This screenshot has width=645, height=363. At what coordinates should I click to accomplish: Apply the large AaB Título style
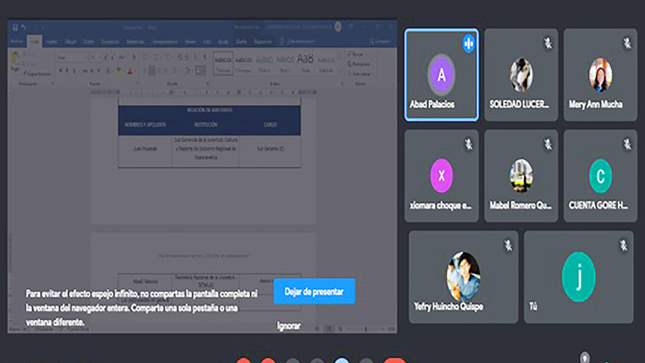pos(305,64)
